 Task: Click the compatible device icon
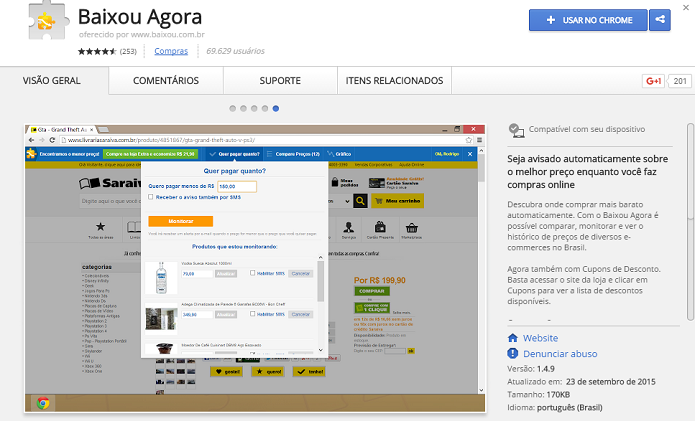point(516,130)
